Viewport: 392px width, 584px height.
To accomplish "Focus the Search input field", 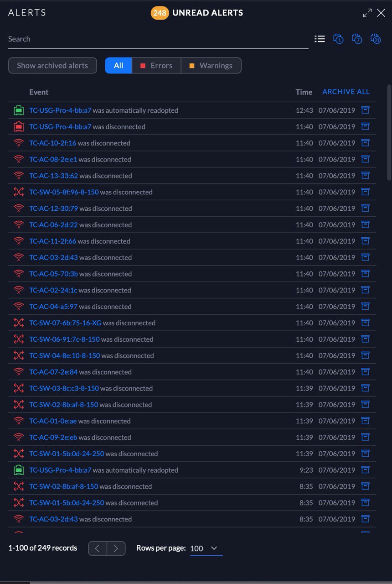I will (158, 39).
